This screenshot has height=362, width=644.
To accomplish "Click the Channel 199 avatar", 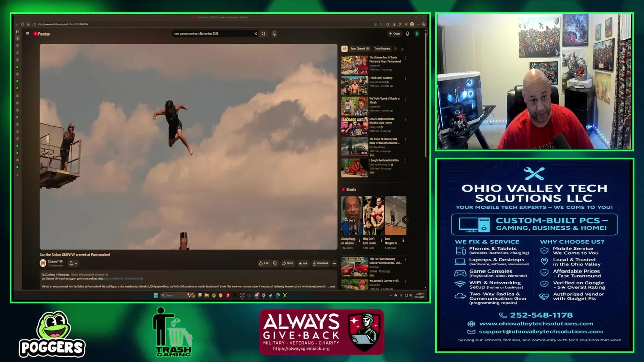I will (43, 263).
